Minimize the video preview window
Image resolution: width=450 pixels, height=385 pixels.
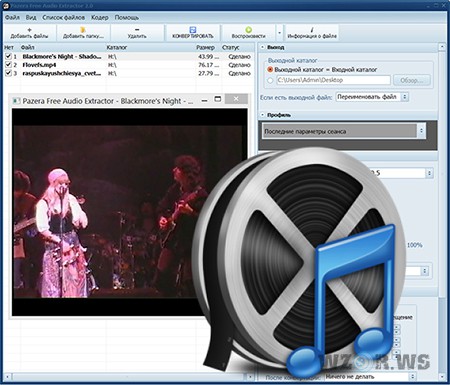(205, 100)
